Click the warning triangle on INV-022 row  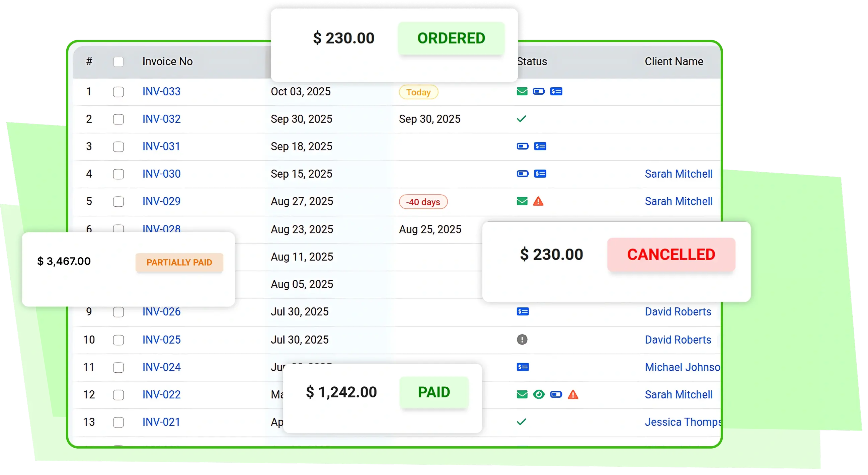point(574,394)
